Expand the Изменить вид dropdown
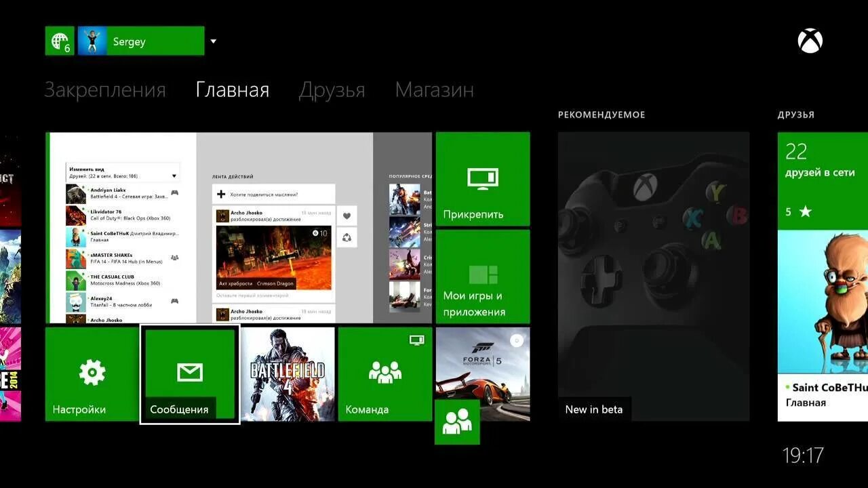Image resolution: width=868 pixels, height=488 pixels. click(123, 172)
